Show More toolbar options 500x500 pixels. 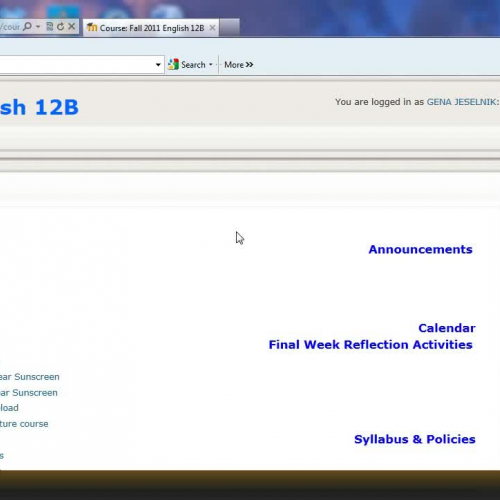coord(239,65)
